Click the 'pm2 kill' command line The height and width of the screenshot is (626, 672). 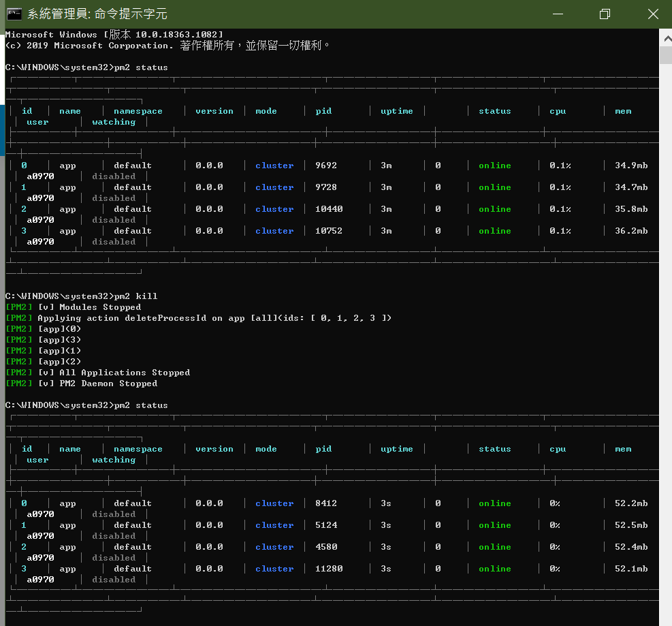pyautogui.click(x=82, y=296)
